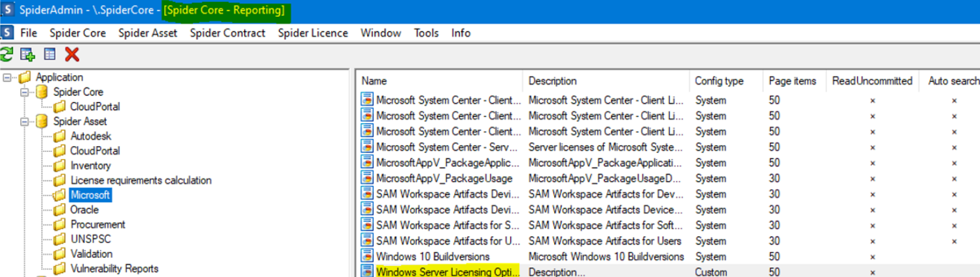
Task: Sort by the Description column header
Action: pos(606,81)
